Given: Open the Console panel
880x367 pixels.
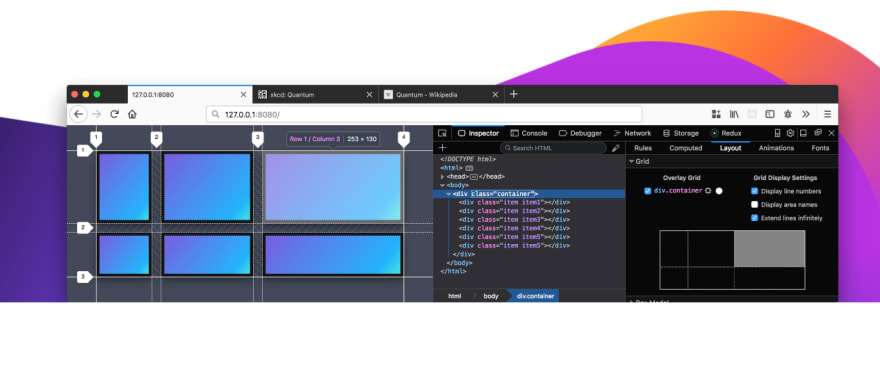Looking at the screenshot, I should 529,133.
